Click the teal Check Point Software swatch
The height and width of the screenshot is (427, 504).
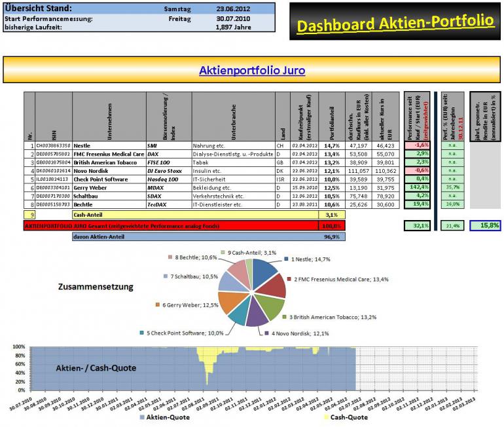click(142, 333)
